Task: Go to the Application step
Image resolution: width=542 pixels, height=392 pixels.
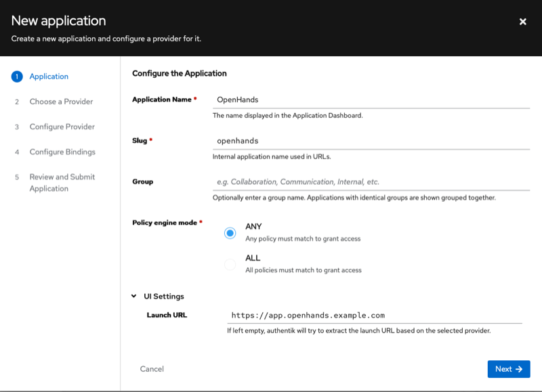Action: pos(49,77)
